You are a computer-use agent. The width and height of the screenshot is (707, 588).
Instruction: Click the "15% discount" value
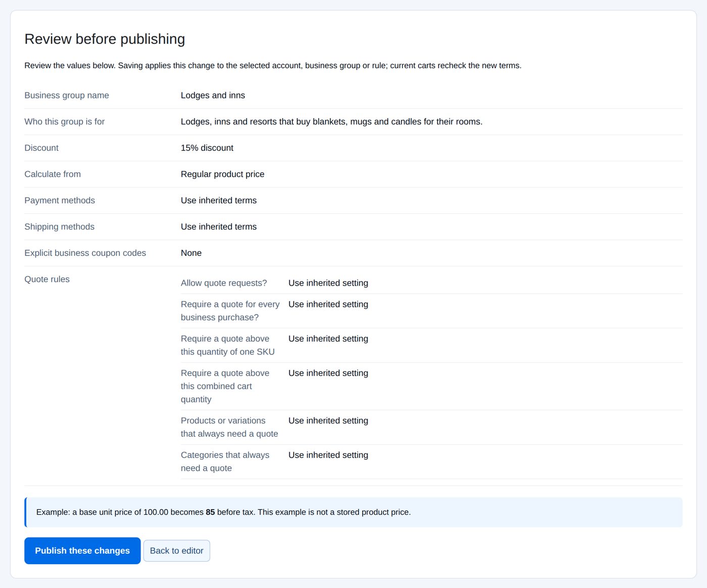pyautogui.click(x=207, y=148)
